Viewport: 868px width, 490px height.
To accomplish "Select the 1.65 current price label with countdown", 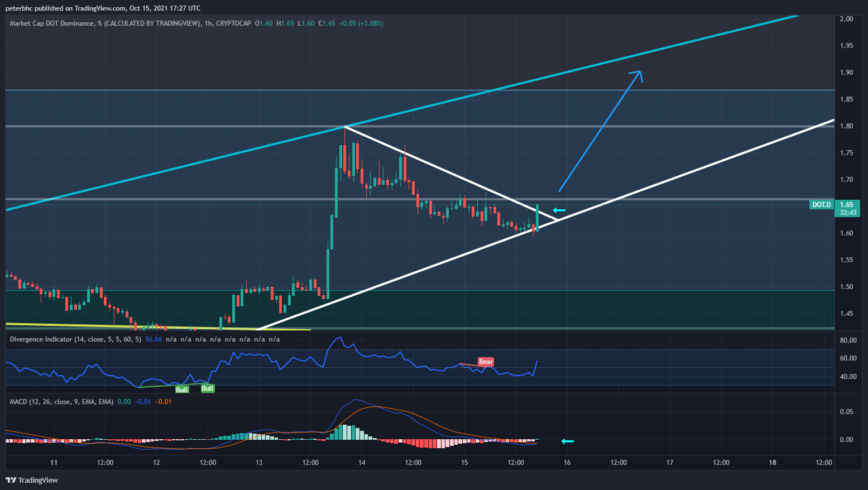I will coord(847,208).
